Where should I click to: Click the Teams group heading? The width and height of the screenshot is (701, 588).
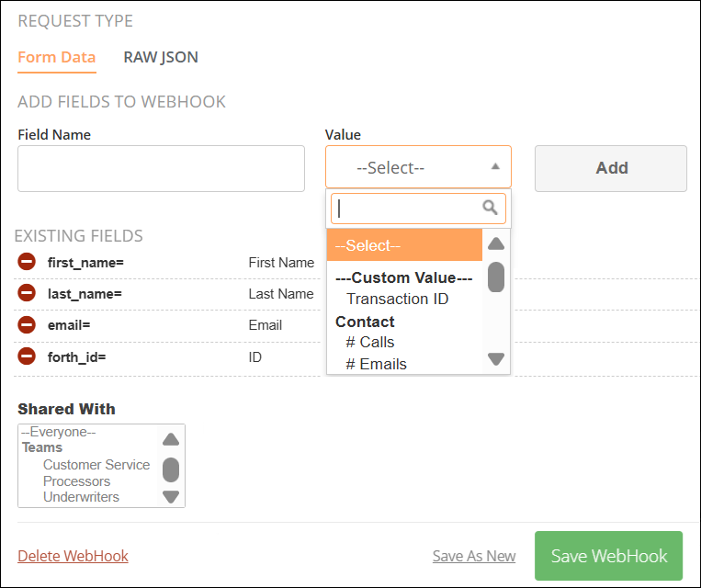click(42, 447)
